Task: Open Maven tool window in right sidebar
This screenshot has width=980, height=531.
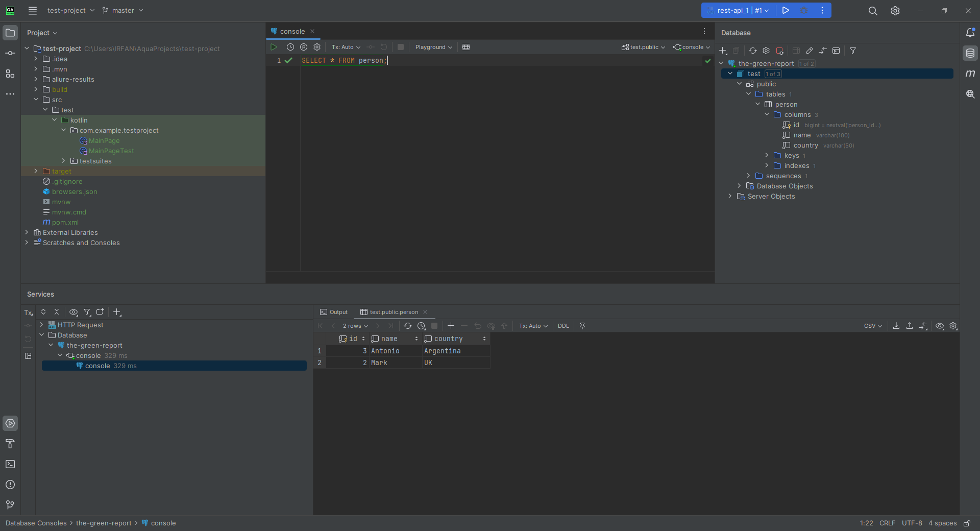Action: point(970,74)
